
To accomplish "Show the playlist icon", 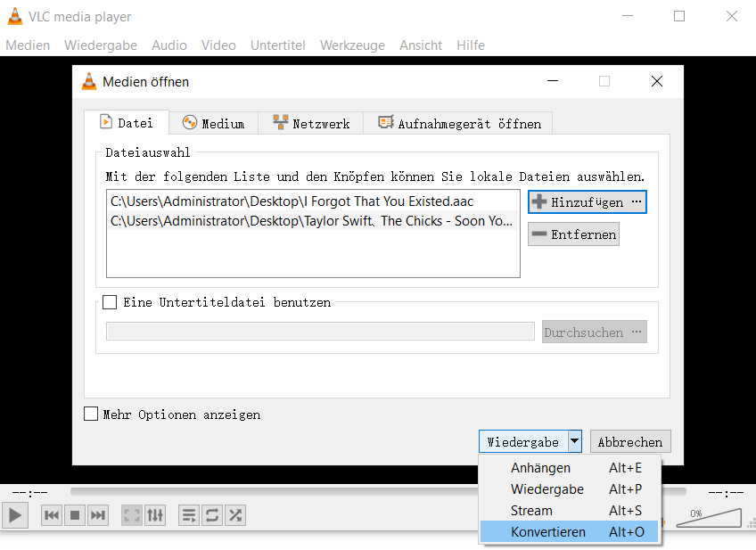I will [188, 515].
